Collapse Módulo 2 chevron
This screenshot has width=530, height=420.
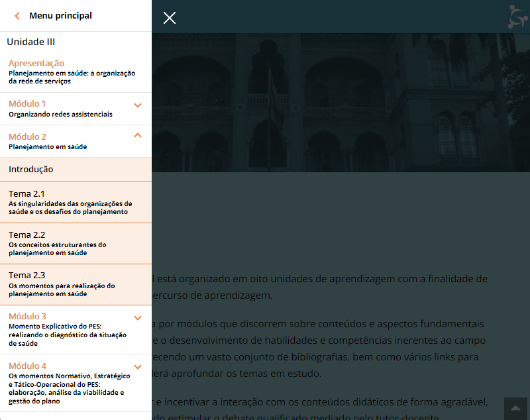click(138, 135)
